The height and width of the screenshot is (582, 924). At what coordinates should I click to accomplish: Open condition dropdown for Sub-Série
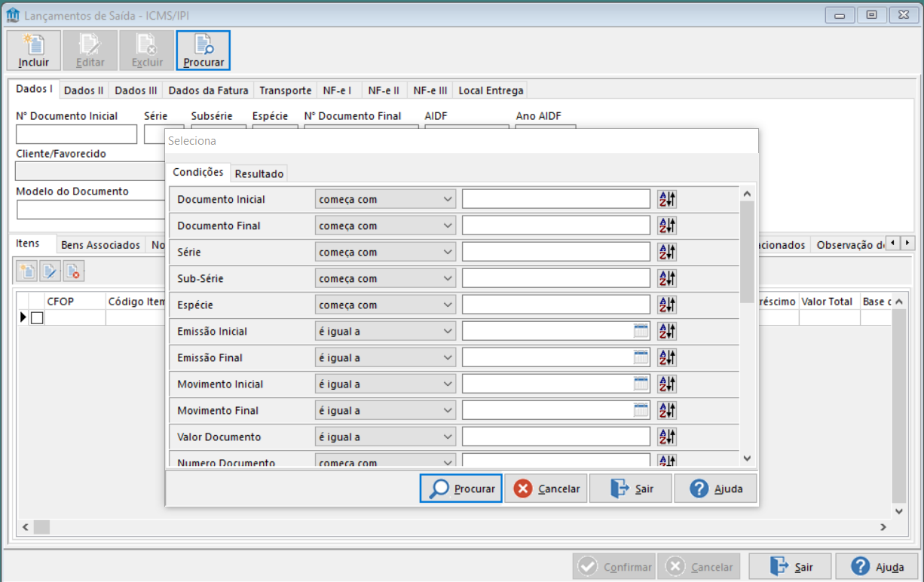pos(385,278)
